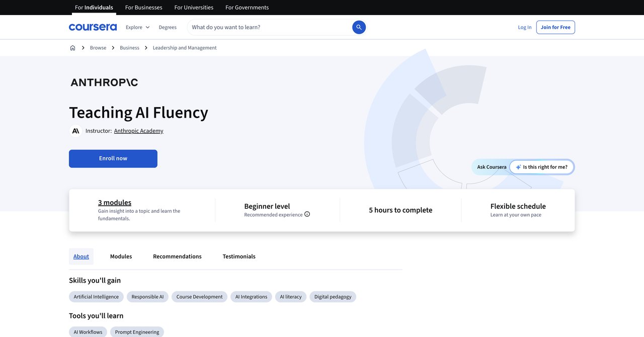Click 'Recommended experience' text
Viewport: 644px width, 337px height.
click(273, 215)
